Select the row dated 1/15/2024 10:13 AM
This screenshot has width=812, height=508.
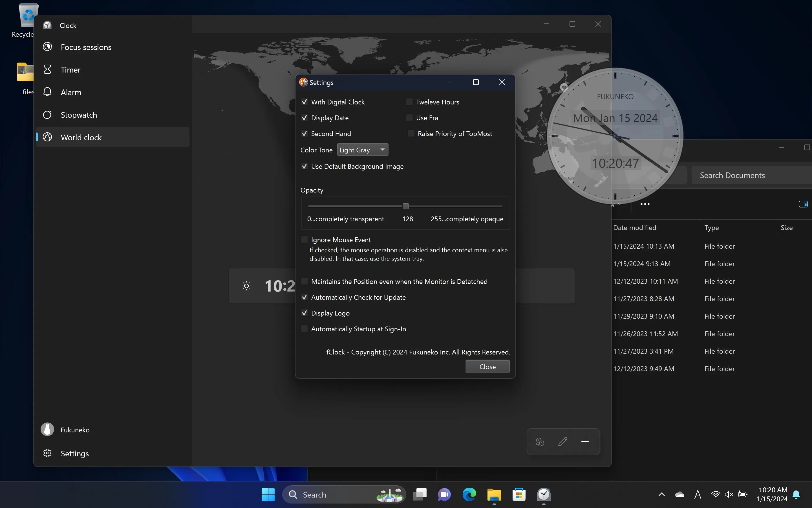[711, 246]
